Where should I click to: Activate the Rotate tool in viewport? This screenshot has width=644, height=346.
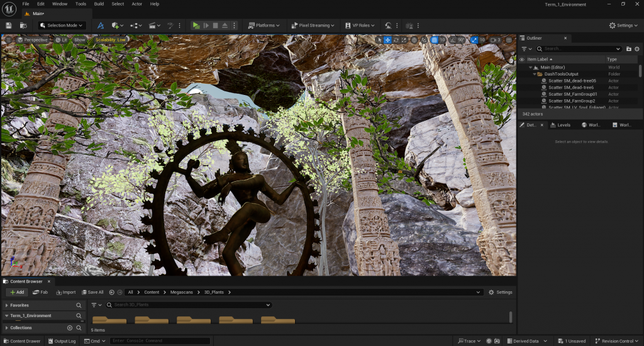click(396, 40)
